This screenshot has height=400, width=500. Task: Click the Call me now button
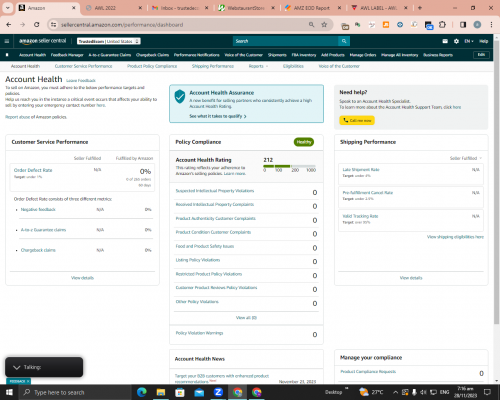pyautogui.click(x=357, y=120)
